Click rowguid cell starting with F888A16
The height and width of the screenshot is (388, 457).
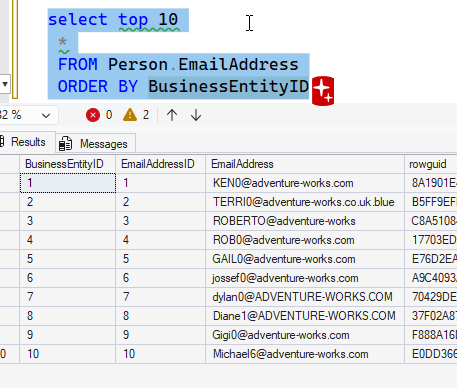tap(431, 335)
